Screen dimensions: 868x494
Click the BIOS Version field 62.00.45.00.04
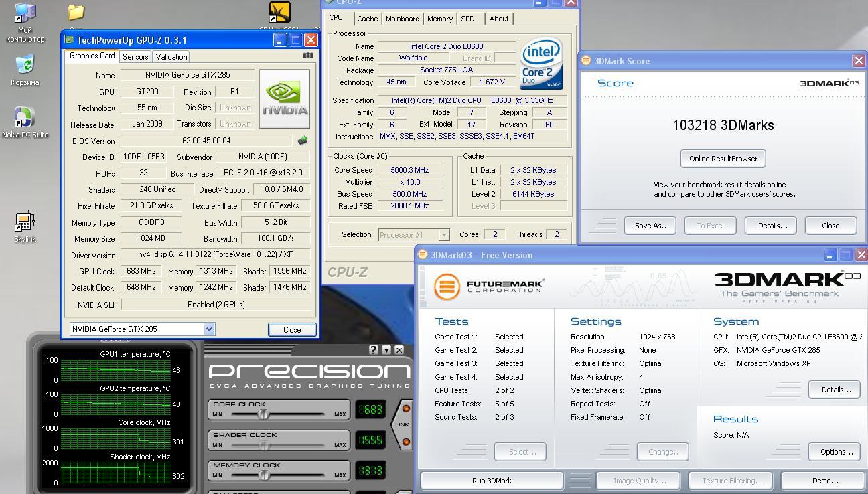pos(206,141)
